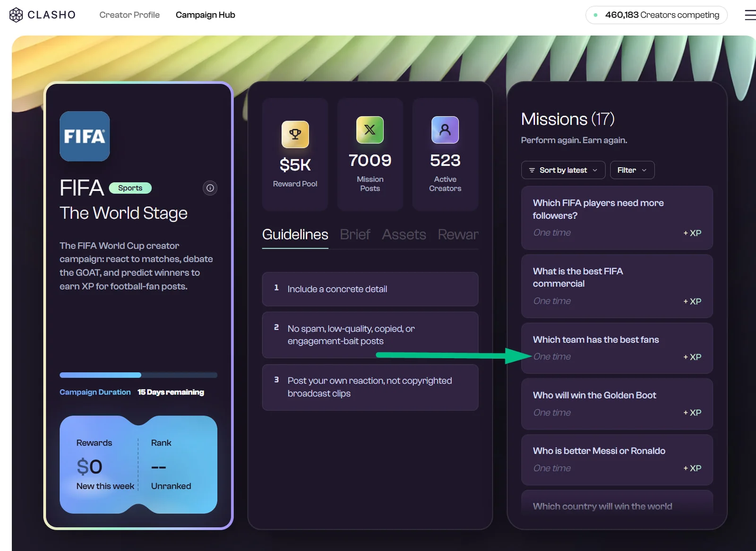Switch to the Rewards tab
Image resolution: width=756 pixels, height=551 pixels.
tap(458, 234)
